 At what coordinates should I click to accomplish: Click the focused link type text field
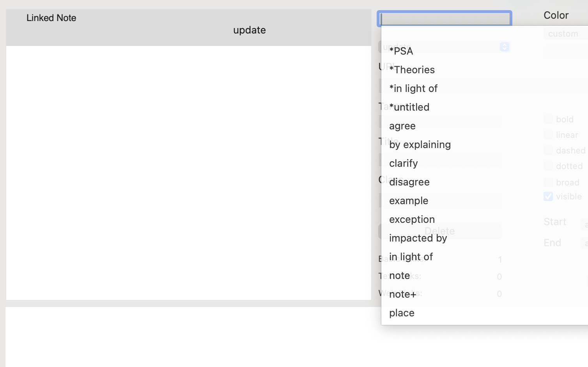(444, 18)
